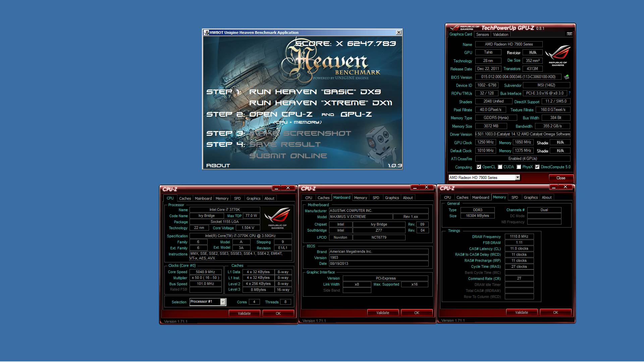
Task: Click Save Result in Heaven app
Action: pyautogui.click(x=285, y=144)
